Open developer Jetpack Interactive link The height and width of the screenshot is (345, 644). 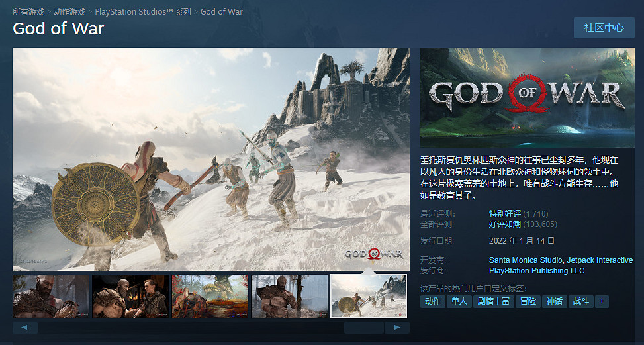click(x=600, y=260)
